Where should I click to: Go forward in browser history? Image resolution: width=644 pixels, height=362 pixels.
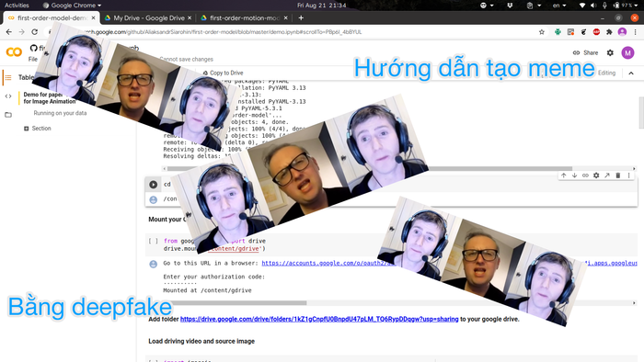click(x=22, y=32)
